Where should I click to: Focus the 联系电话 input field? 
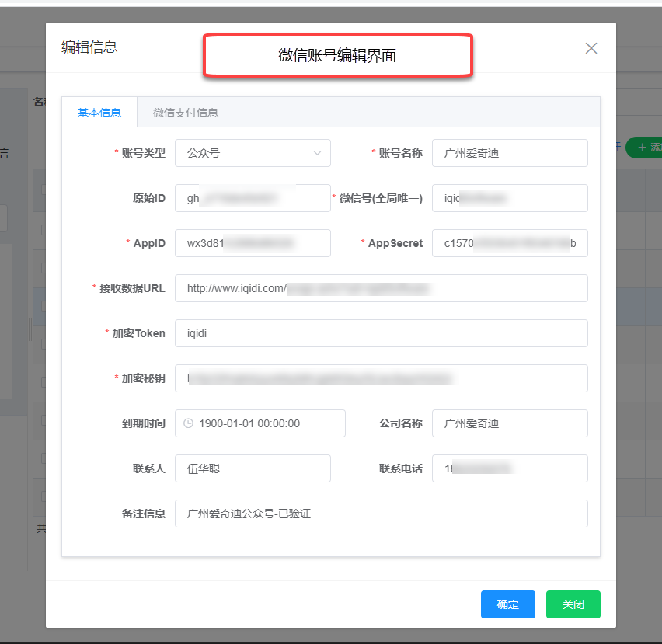[x=510, y=468]
